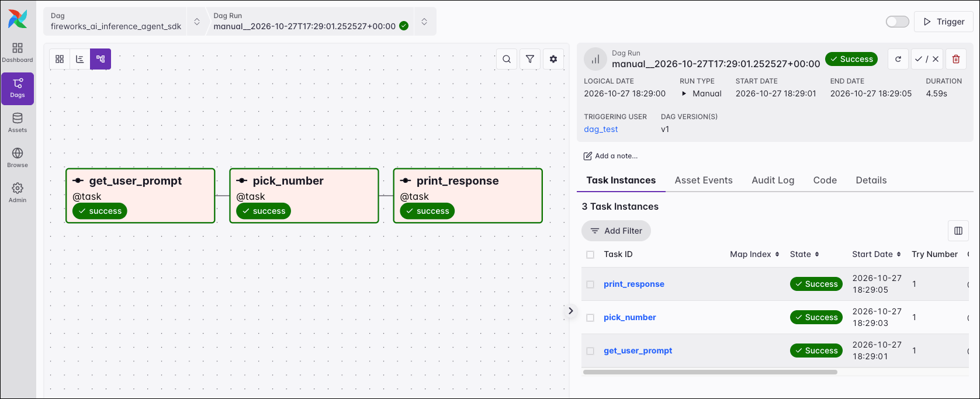Delete the Dag Run with trash icon
980x399 pixels.
point(956,59)
